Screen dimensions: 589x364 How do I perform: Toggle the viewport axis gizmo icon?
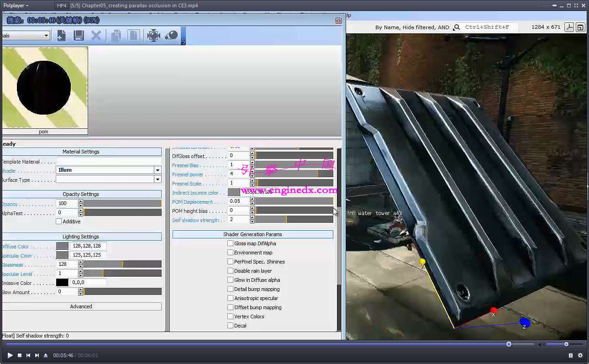(569, 27)
